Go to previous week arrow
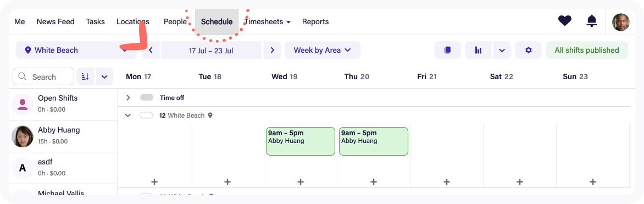 (x=151, y=50)
